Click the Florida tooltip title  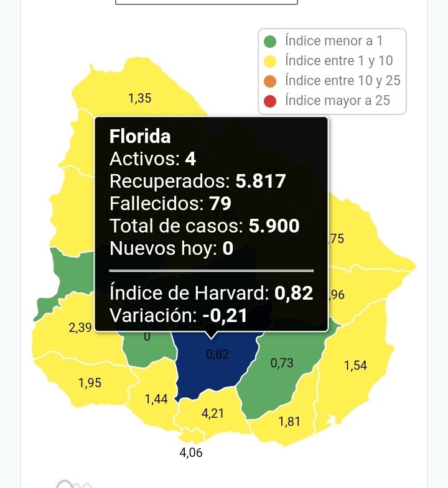(x=140, y=137)
